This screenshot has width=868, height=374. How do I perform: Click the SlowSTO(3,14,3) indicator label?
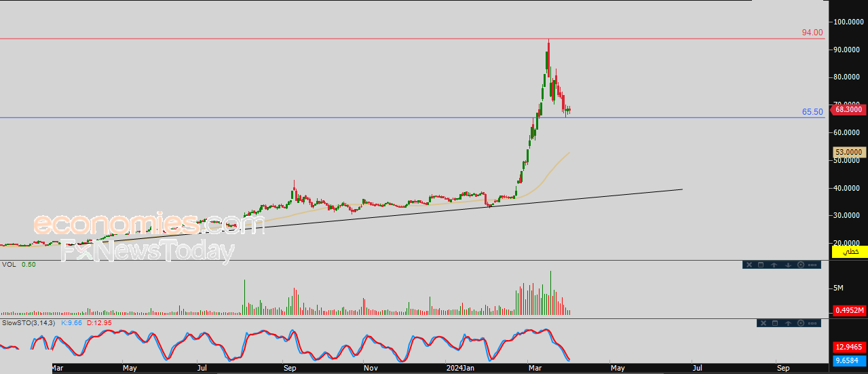[x=29, y=323]
